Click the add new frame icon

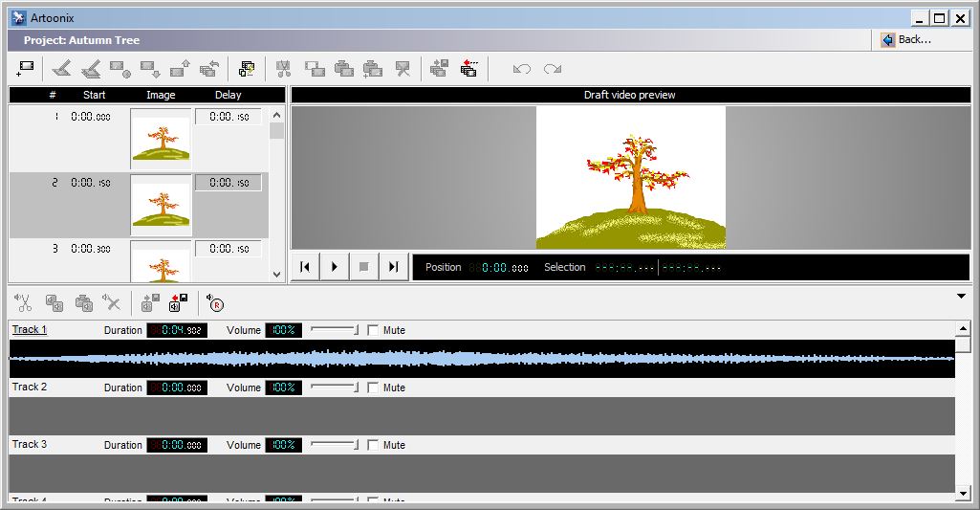coord(26,68)
